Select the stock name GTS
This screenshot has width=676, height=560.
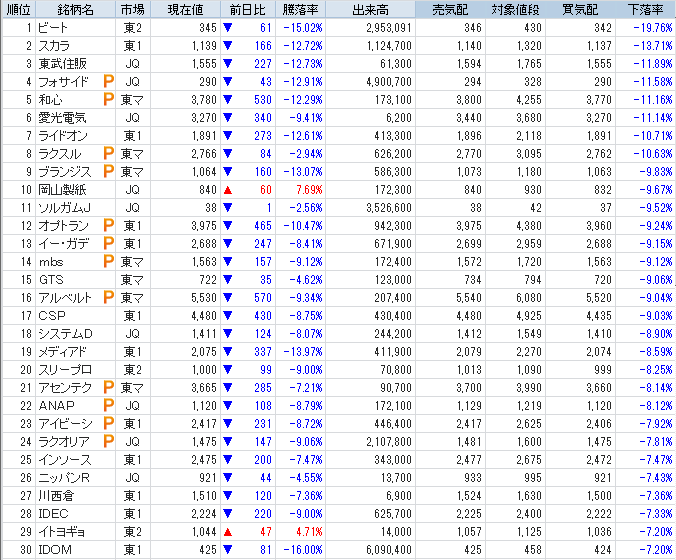(x=51, y=280)
